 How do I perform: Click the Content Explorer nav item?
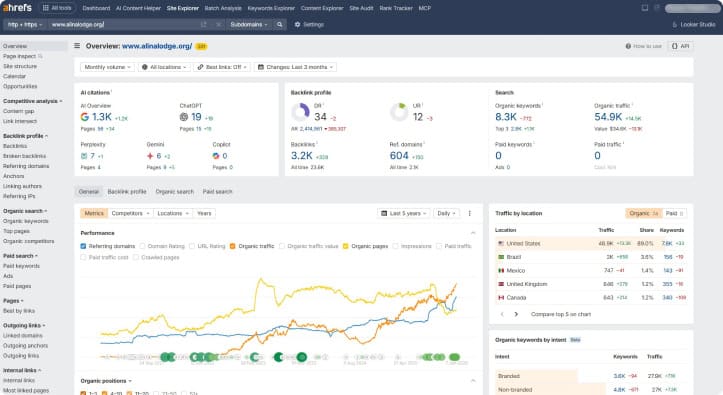[x=322, y=8]
